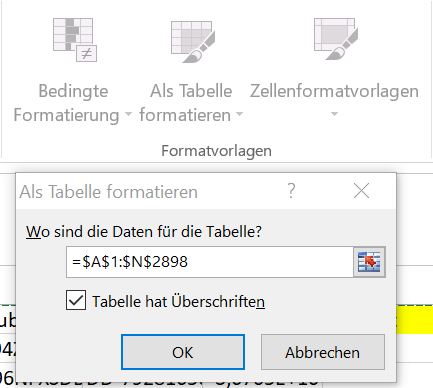This screenshot has width=433, height=388.
Task: Click the Bedingte Formatierung text label
Action: pos(66,103)
